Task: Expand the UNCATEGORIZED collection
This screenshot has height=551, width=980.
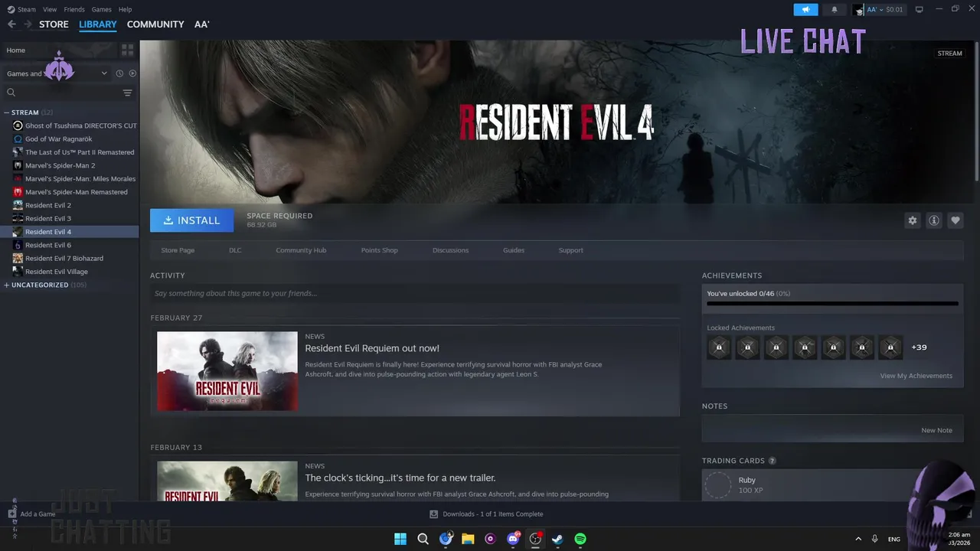Action: (x=7, y=285)
